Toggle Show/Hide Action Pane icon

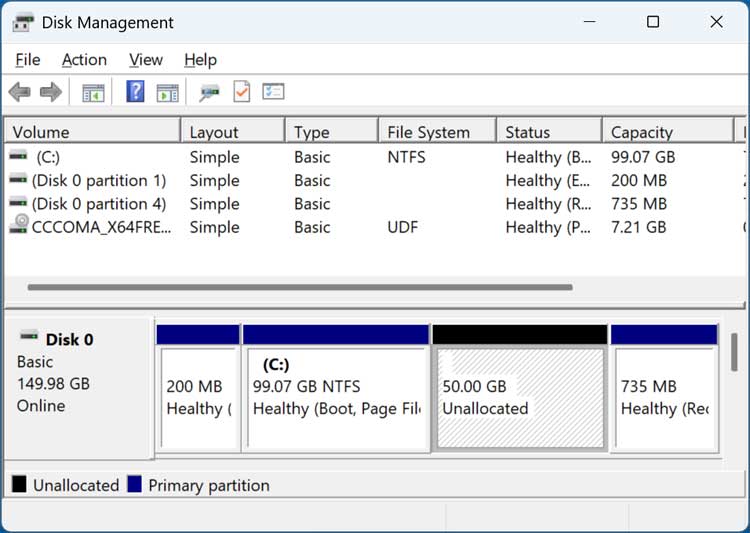coord(167,92)
